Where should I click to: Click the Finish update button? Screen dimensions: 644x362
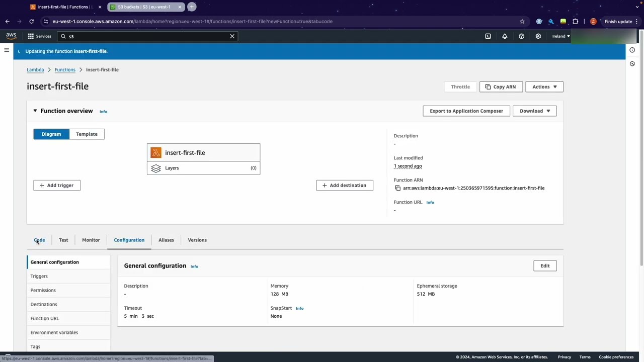tap(618, 22)
